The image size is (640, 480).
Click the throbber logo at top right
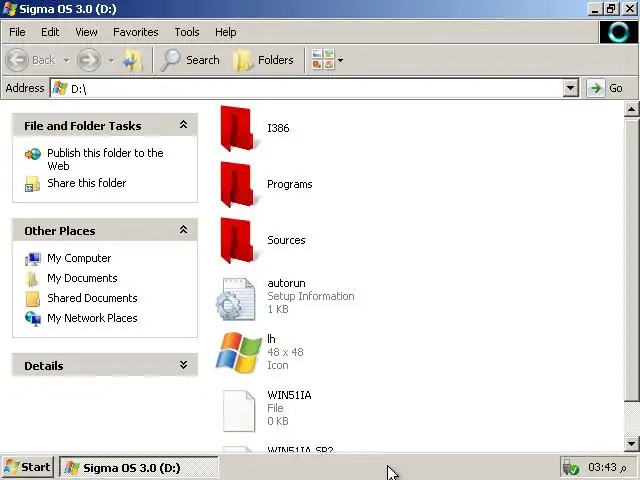(x=618, y=32)
